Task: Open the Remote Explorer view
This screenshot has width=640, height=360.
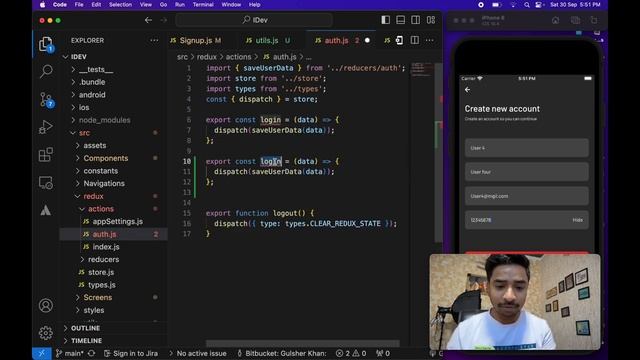Action: point(46,183)
